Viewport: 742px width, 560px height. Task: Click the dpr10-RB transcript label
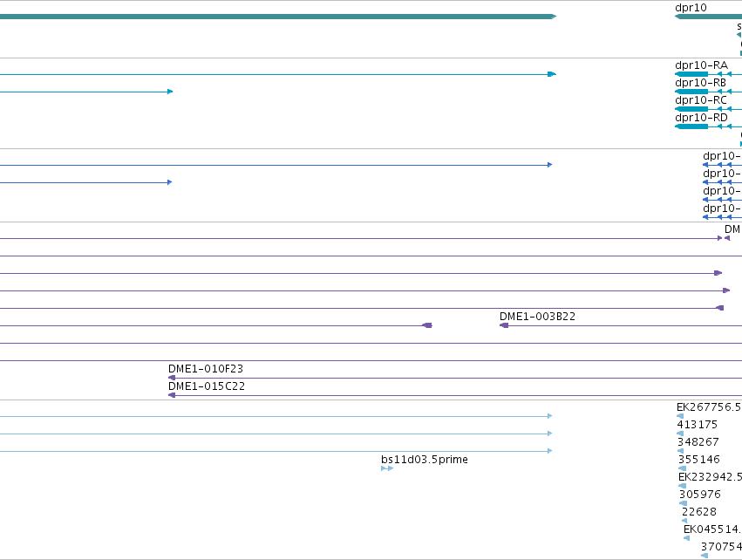700,83
